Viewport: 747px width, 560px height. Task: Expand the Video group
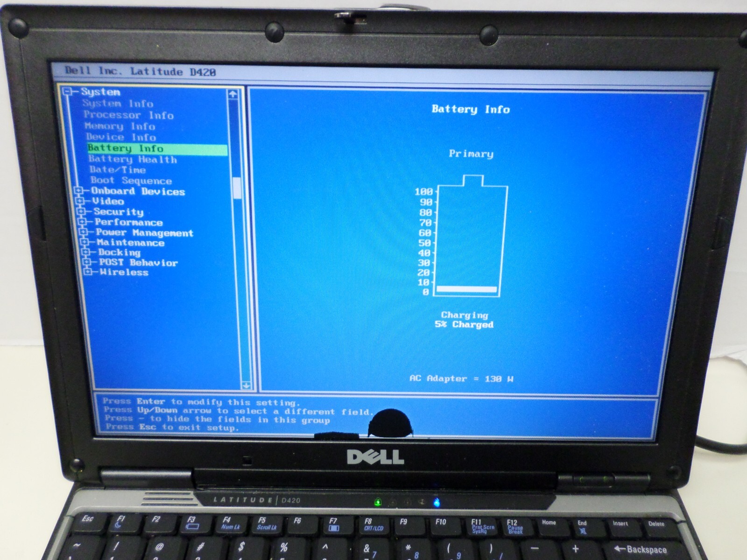click(80, 201)
